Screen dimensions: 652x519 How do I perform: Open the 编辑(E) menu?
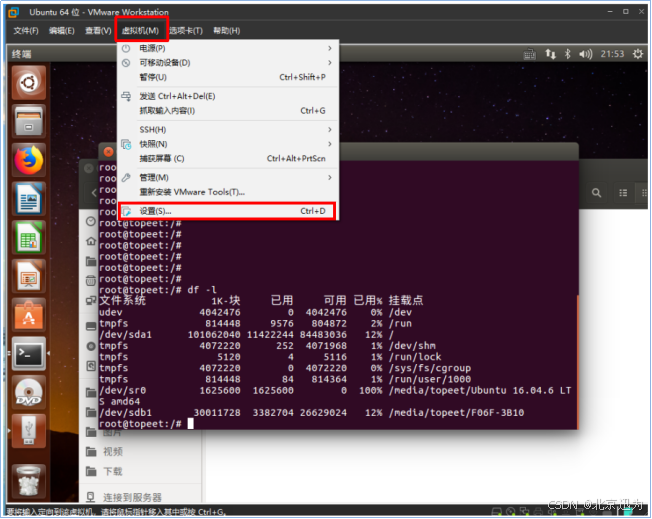coord(62,30)
